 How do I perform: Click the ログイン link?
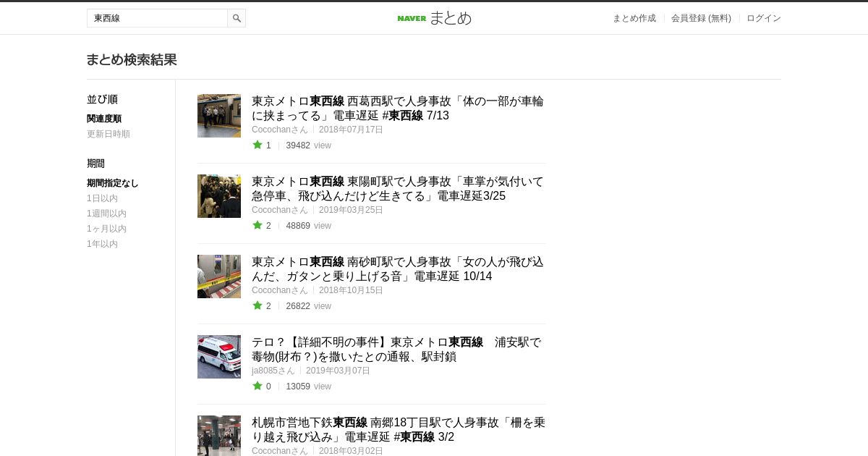(764, 18)
